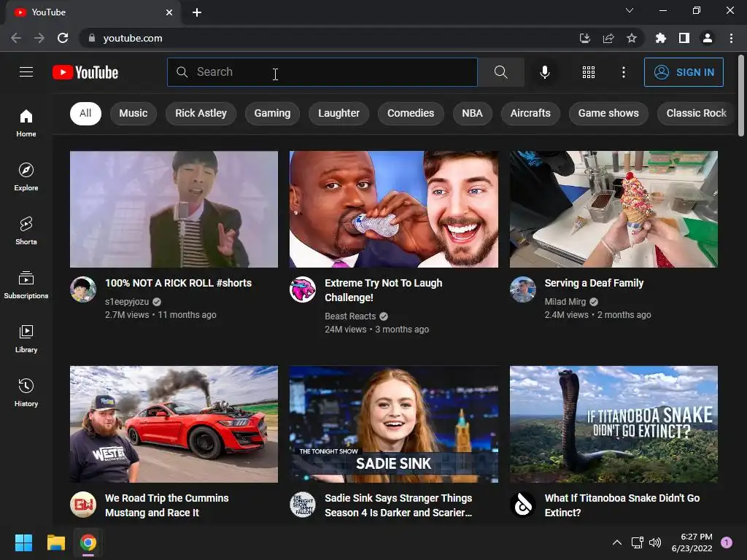Open the YouTube hamburger guide menu

click(x=26, y=72)
